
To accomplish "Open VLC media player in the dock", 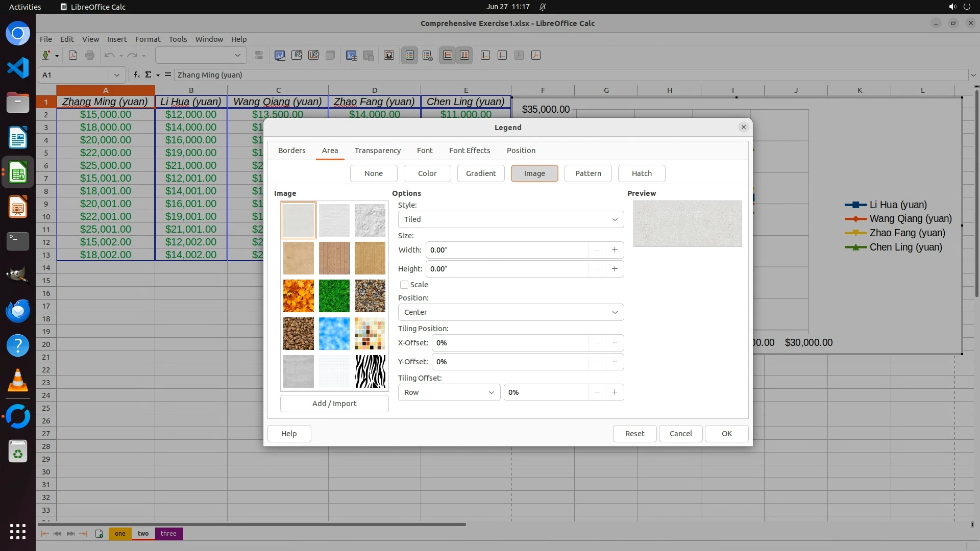I will 18,381.
